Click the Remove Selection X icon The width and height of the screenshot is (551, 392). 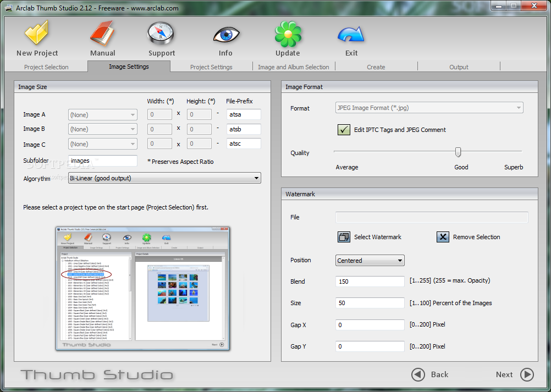point(443,237)
